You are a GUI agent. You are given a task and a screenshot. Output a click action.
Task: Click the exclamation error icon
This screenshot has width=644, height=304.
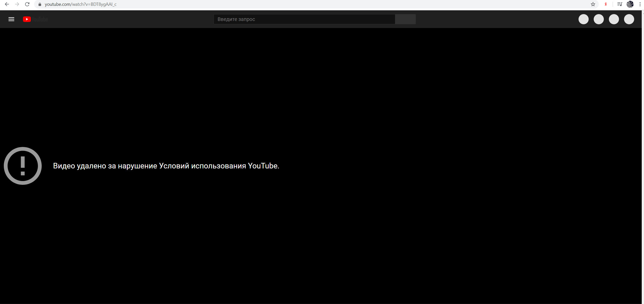click(x=23, y=166)
